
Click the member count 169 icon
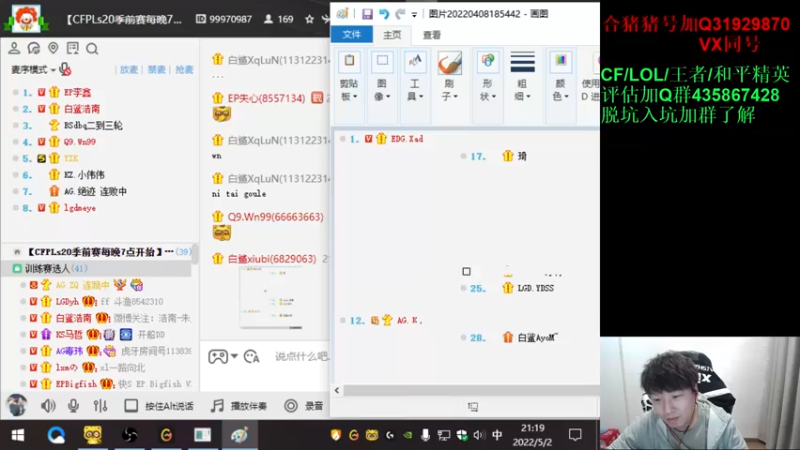268,19
